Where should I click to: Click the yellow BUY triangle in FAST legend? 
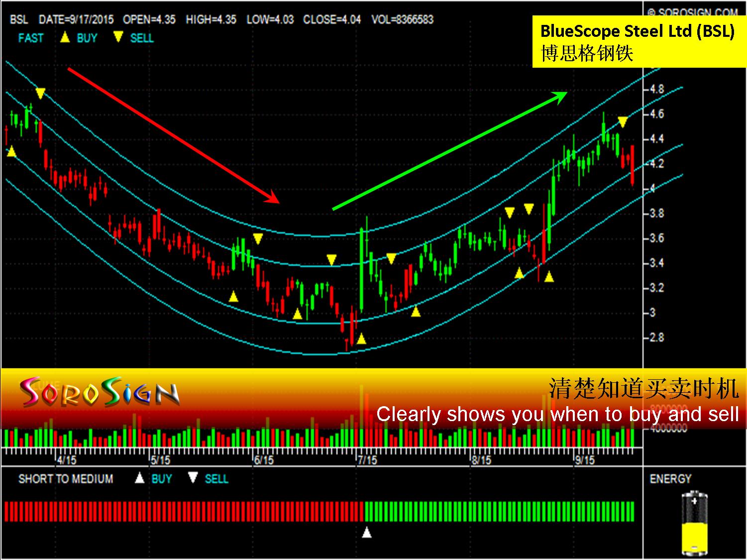tap(65, 37)
